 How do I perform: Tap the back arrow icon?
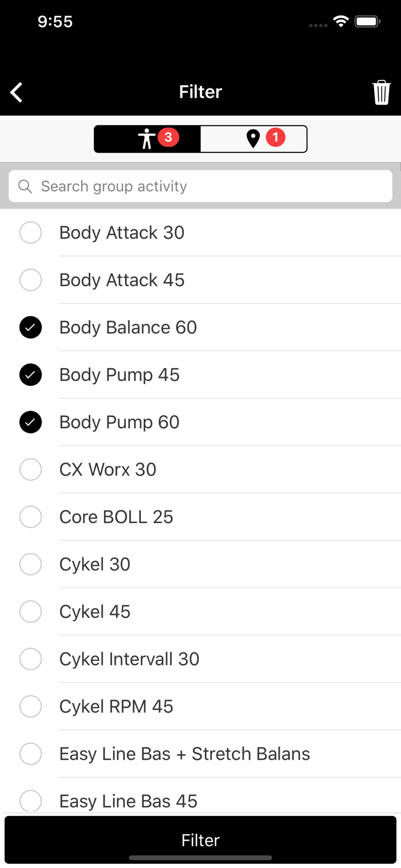point(16,92)
